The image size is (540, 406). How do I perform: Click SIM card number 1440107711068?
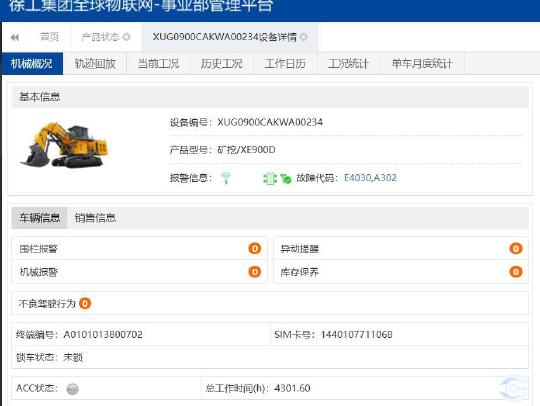357,334
